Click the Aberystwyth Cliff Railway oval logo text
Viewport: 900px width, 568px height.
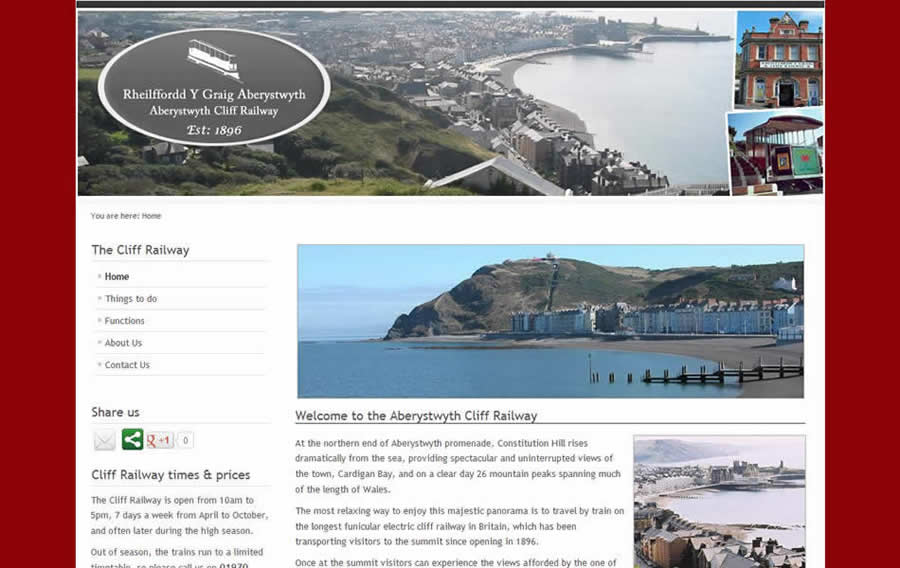coord(214,103)
